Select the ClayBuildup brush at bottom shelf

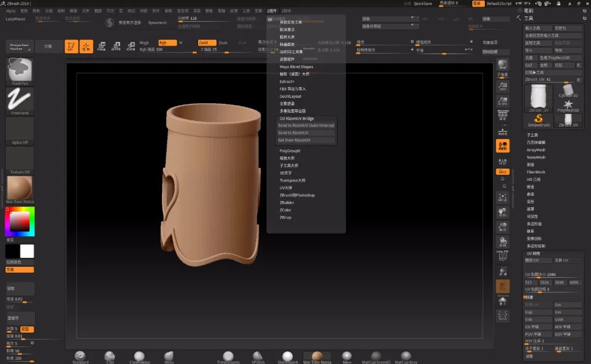click(x=140, y=357)
